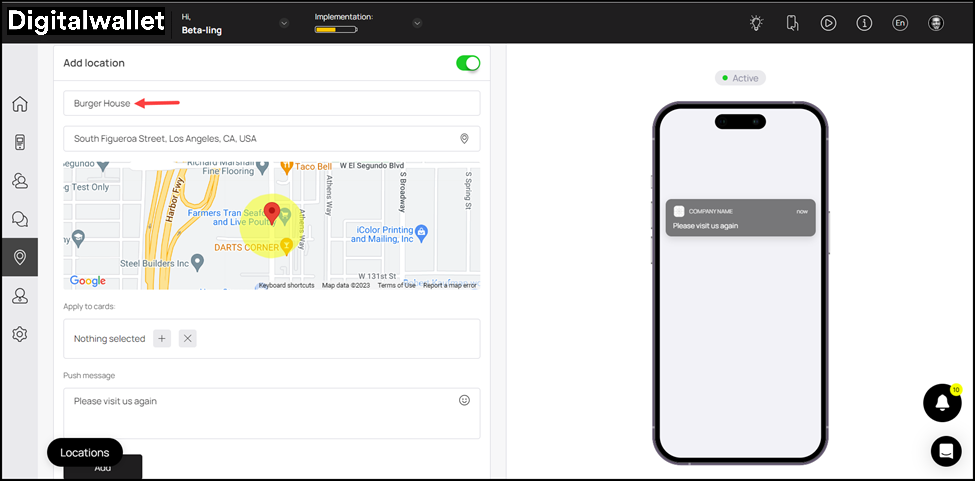Click the South Figueroa Street address field
The image size is (975, 481).
(260, 139)
